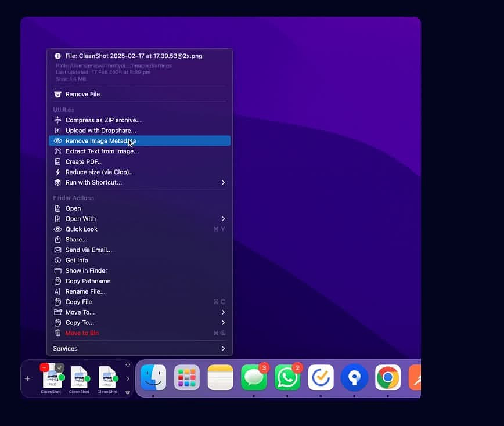
Task: Choose Extract Text from Image
Action: [102, 151]
